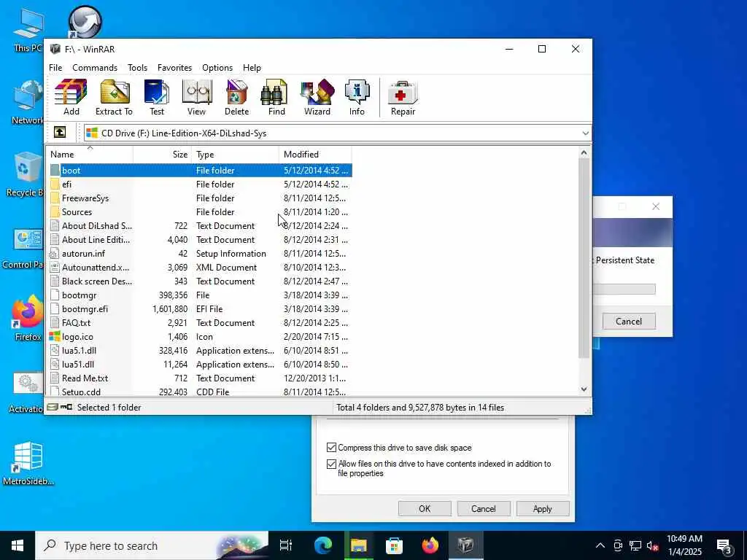Click the progress bar in Persistent State dialog
Screen dimensions: 747x560
click(x=624, y=289)
